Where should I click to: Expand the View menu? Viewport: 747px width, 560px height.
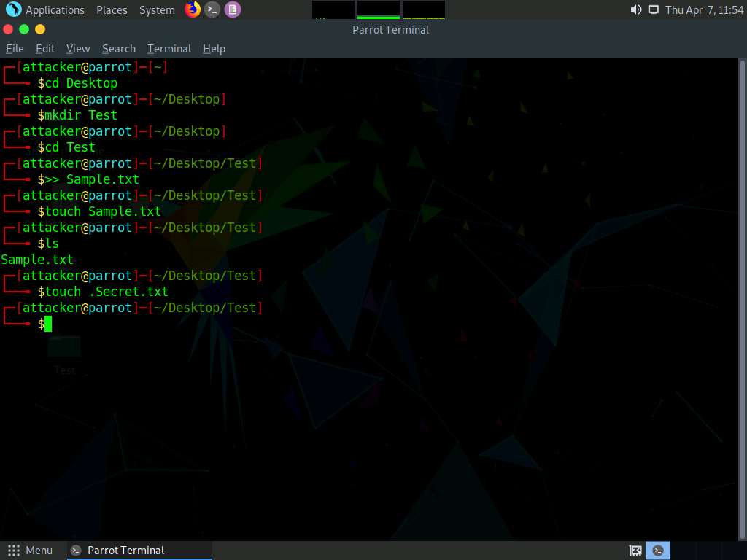pos(78,49)
